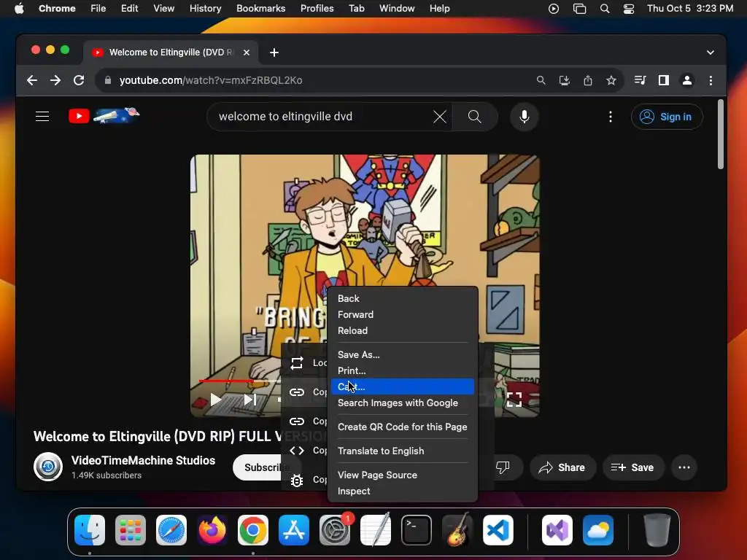Open Terminal from the Dock
Image resolution: width=747 pixels, height=560 pixels.
click(x=417, y=530)
